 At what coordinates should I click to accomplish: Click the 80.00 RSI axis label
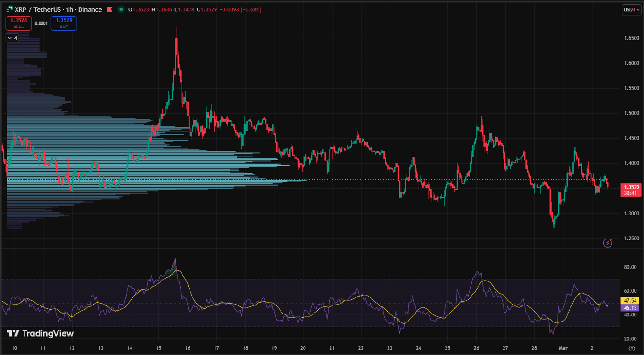pos(630,267)
